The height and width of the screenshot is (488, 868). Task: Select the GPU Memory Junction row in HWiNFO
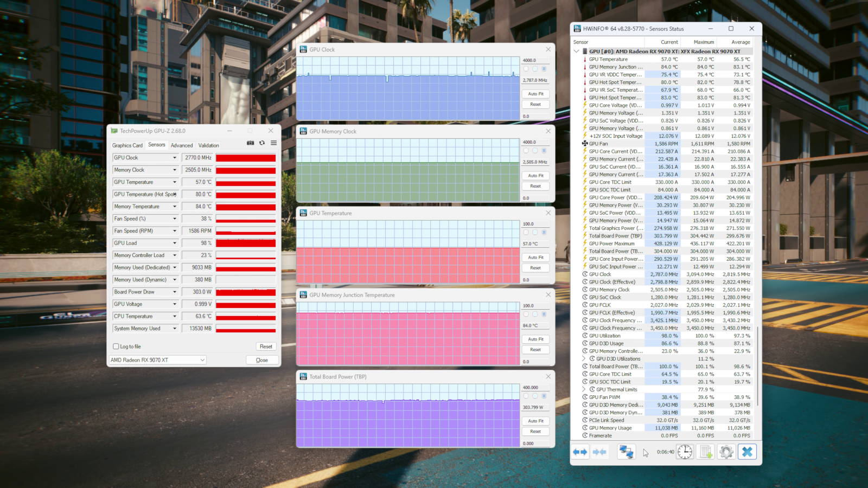click(x=667, y=67)
